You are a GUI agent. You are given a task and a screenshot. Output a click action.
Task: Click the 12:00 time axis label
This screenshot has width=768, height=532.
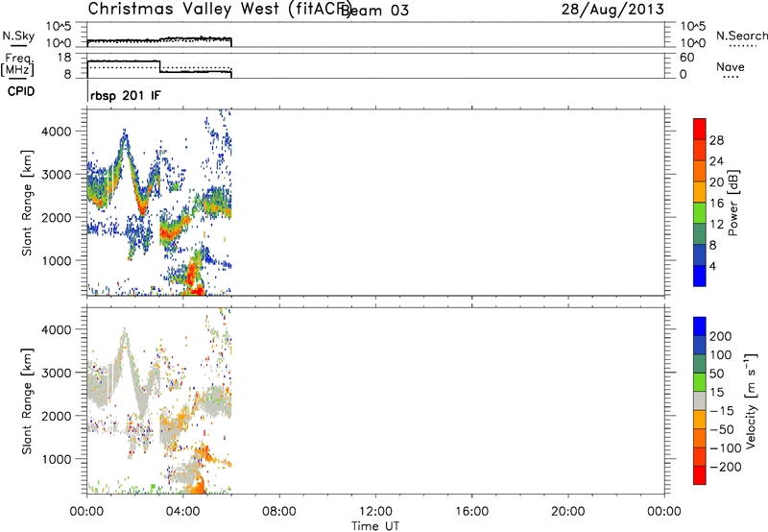point(375,512)
